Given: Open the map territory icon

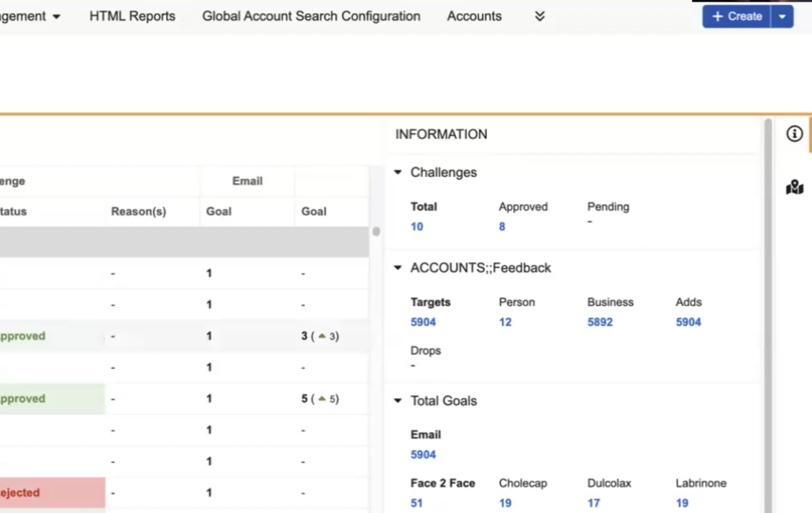Looking at the screenshot, I should click(794, 187).
